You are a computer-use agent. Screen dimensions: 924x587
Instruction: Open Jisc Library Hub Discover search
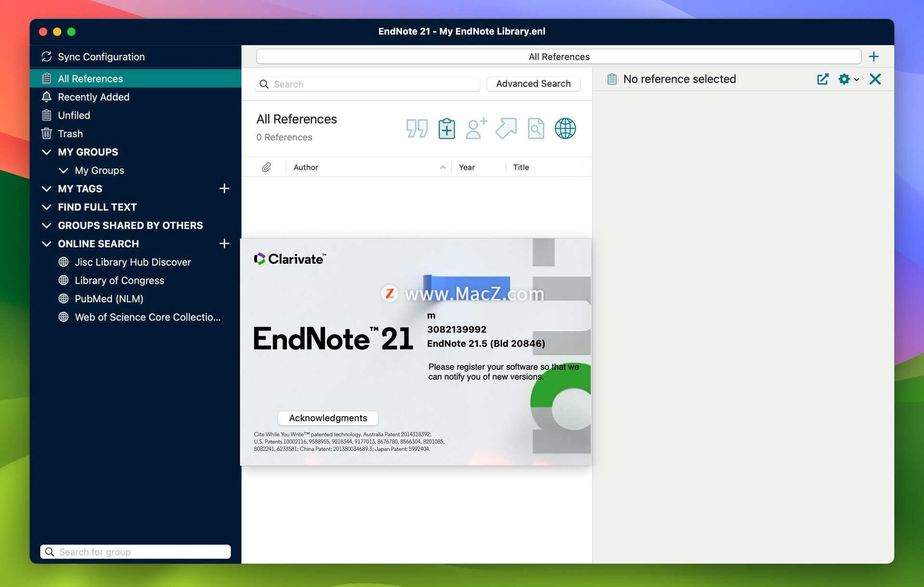[x=133, y=262]
